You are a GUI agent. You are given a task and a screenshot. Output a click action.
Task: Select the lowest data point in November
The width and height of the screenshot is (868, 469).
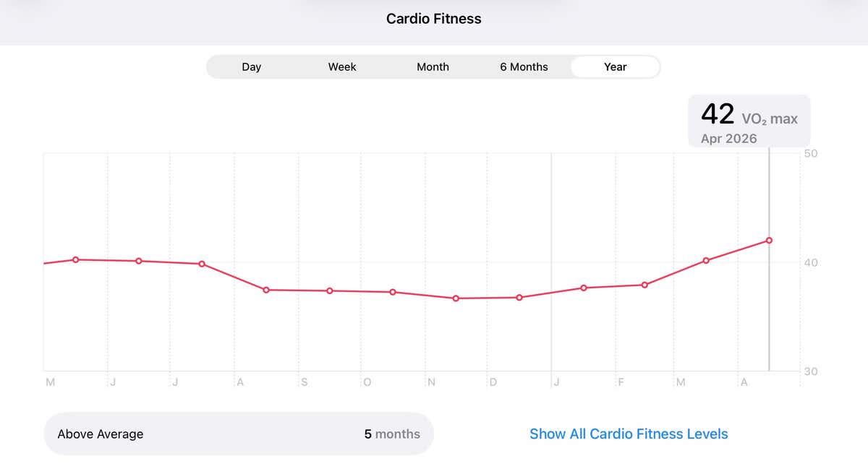(455, 297)
